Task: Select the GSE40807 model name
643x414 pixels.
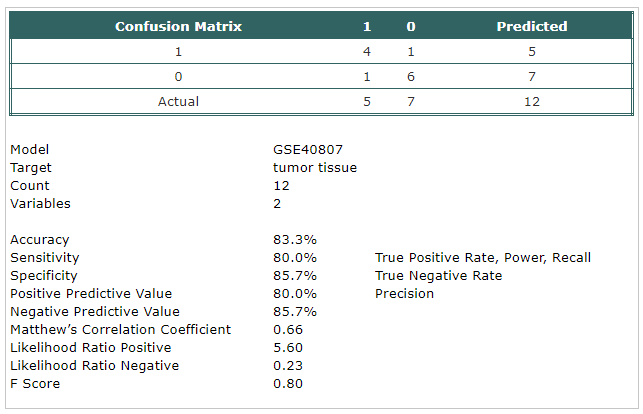Action: [308, 150]
